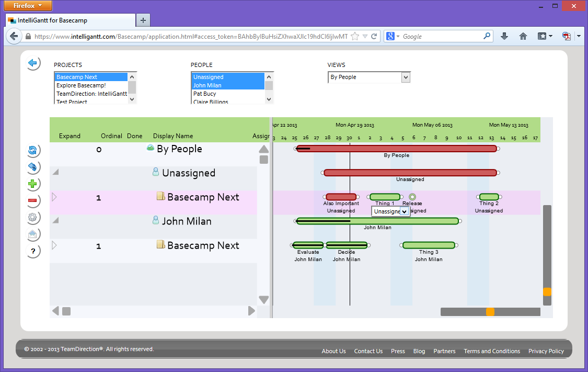This screenshot has height=372, width=588.
Task: Select John Milan in People list
Action: pos(228,85)
